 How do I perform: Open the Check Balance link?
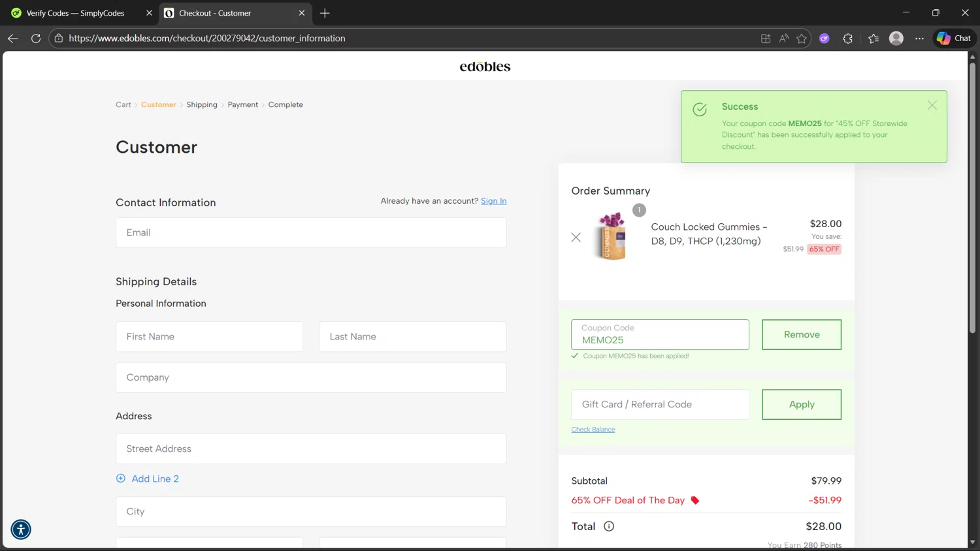(593, 430)
